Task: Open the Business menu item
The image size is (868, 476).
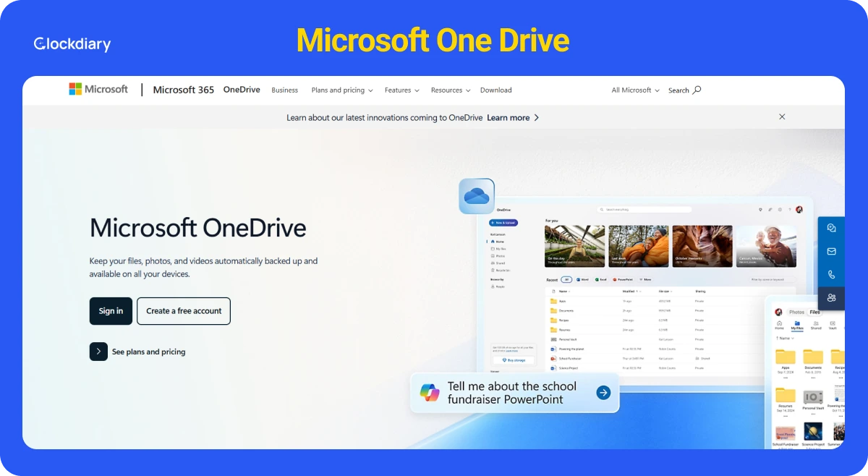Action: 285,90
